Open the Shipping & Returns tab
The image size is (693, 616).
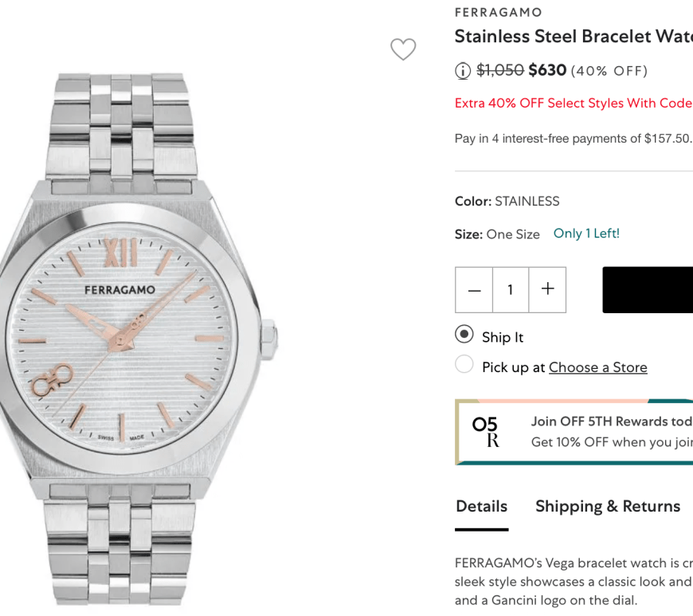(x=607, y=507)
